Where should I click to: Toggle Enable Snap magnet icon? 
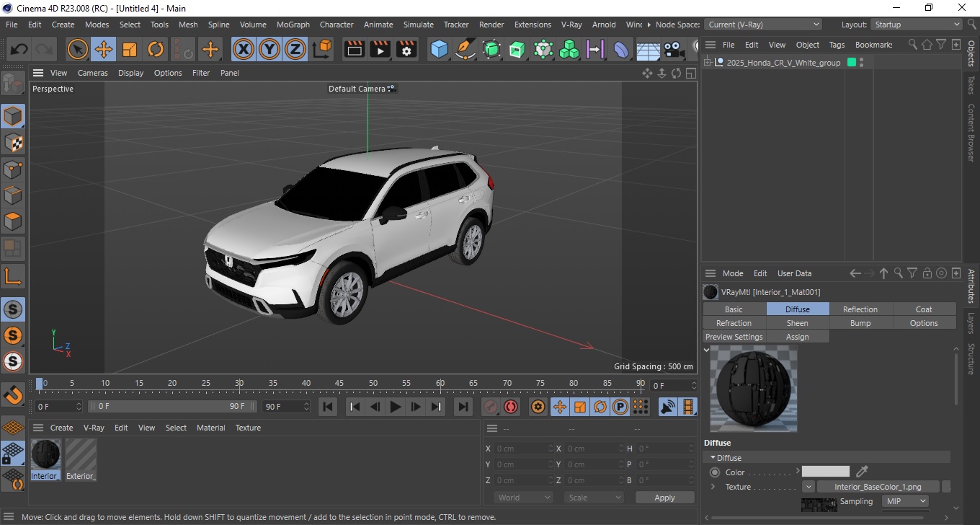point(12,394)
